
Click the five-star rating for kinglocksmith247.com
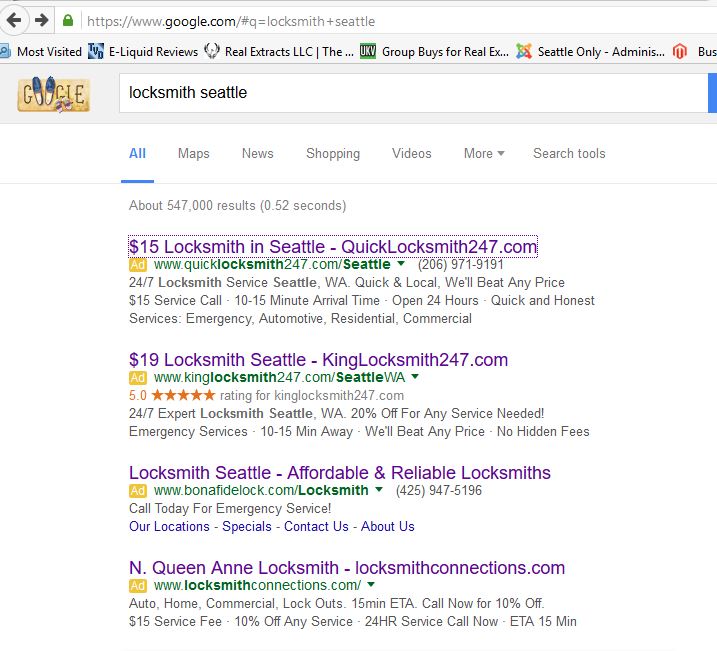coord(183,395)
